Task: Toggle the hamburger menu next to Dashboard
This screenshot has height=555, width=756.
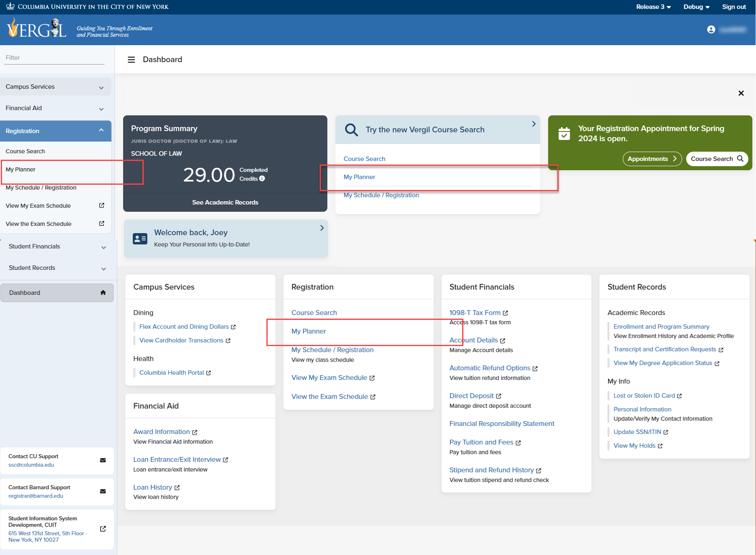Action: [x=131, y=60]
